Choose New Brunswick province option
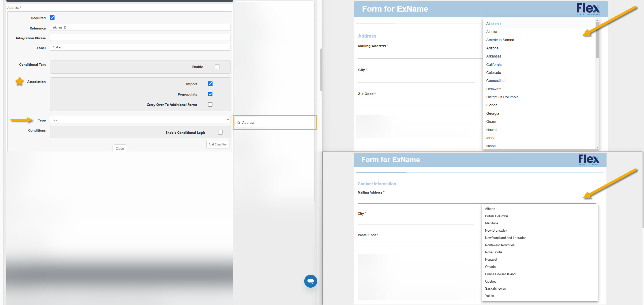644x305 pixels. point(540,230)
